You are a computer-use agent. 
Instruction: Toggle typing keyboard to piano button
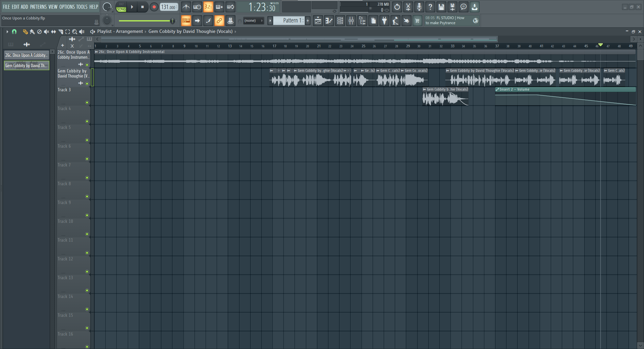pyautogui.click(x=186, y=21)
